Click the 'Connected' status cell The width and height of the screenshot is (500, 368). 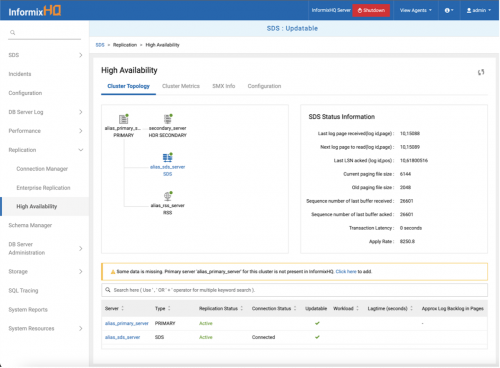[x=263, y=337]
